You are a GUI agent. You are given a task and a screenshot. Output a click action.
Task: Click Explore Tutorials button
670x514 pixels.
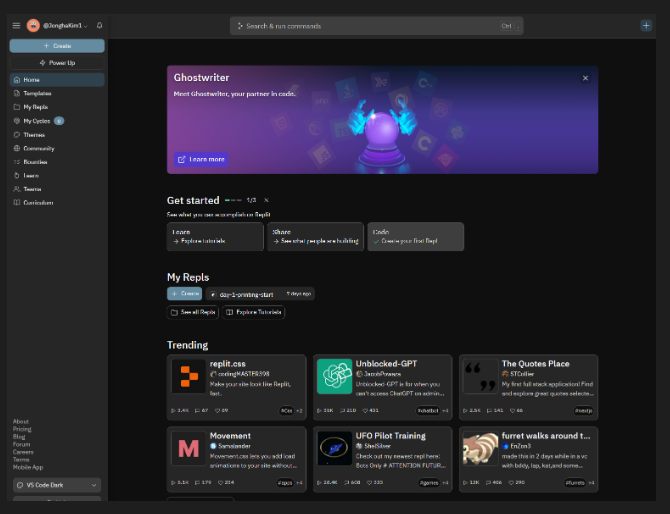[253, 312]
